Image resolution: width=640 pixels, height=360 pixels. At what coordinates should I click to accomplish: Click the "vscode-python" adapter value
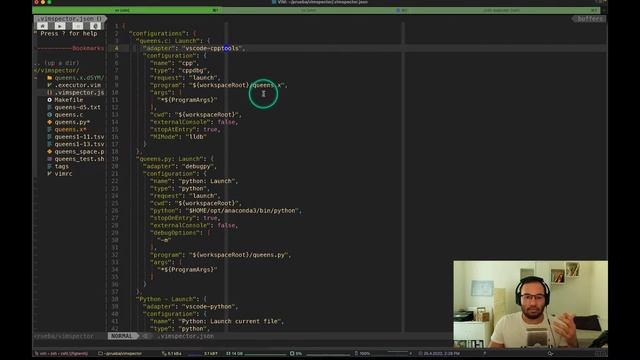(208, 307)
